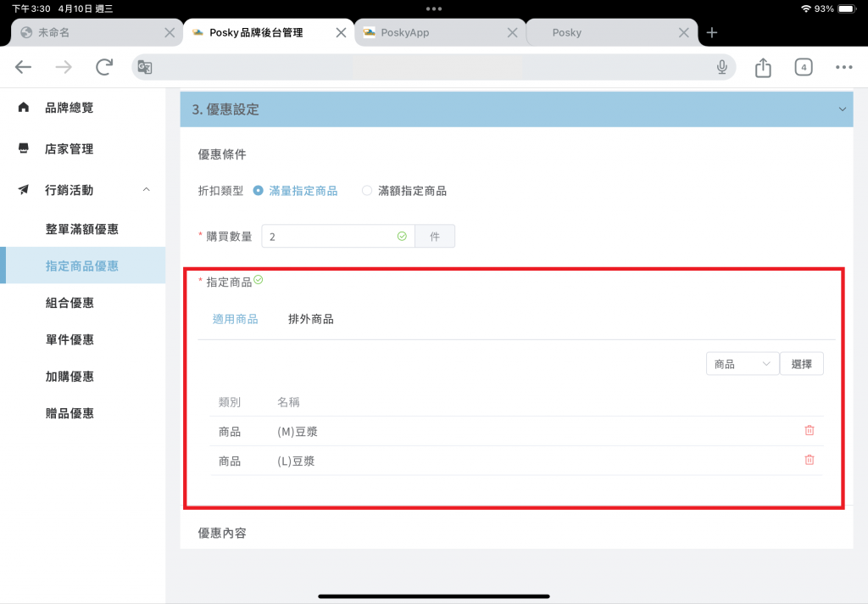Click the (M)豆漿 product name
868x604 pixels.
[298, 432]
